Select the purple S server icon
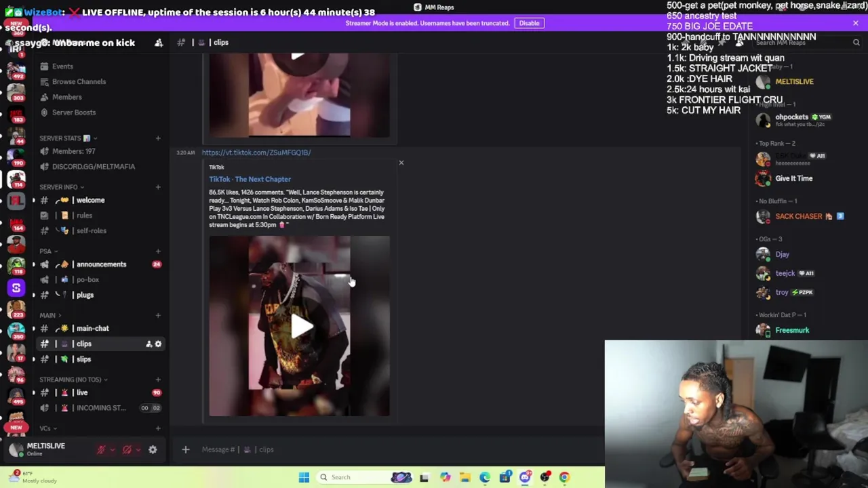868x488 pixels. (x=16, y=288)
